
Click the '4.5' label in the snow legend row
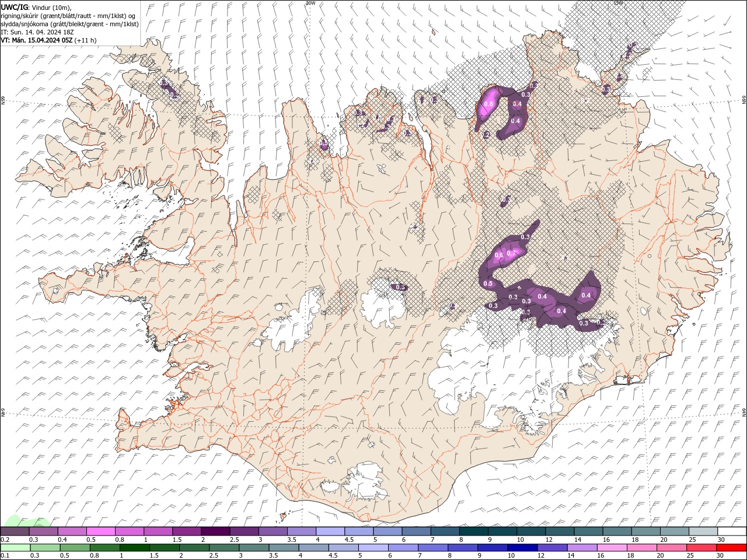coord(349,540)
